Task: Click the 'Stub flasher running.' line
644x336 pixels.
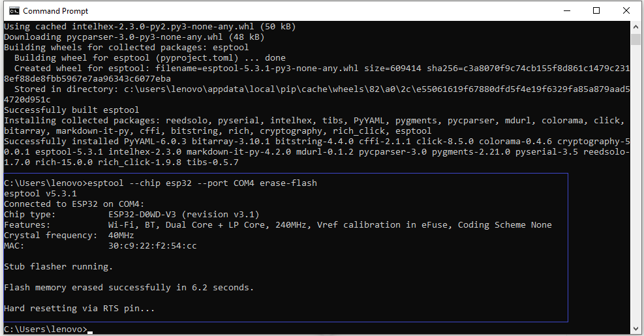Action: [x=58, y=267]
